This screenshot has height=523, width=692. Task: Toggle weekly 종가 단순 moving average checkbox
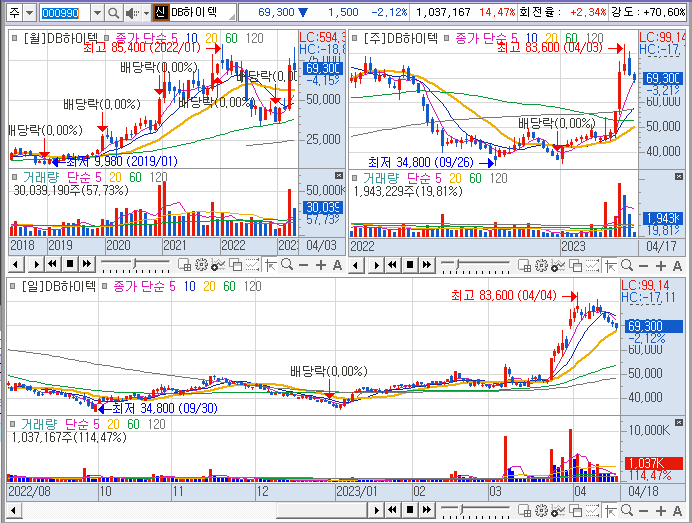click(446, 38)
